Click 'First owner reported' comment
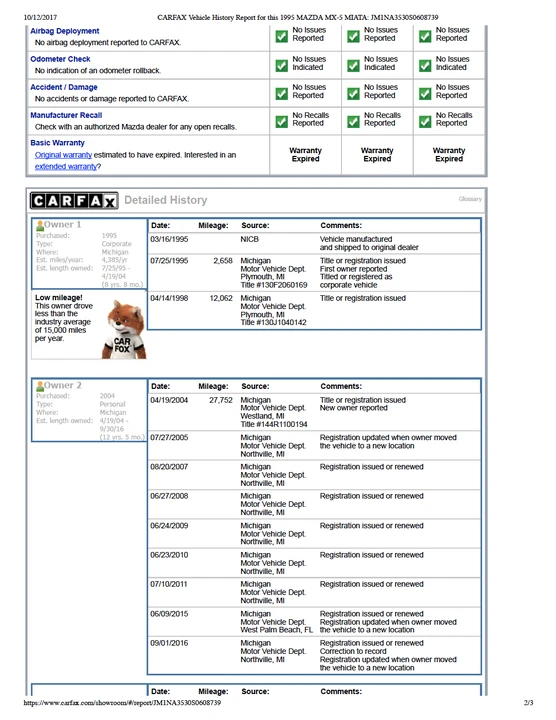The image size is (556, 720). point(354,269)
